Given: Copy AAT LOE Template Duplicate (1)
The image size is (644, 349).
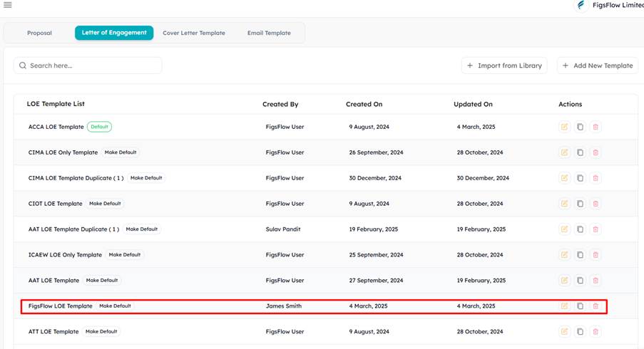Looking at the screenshot, I should coord(580,229).
